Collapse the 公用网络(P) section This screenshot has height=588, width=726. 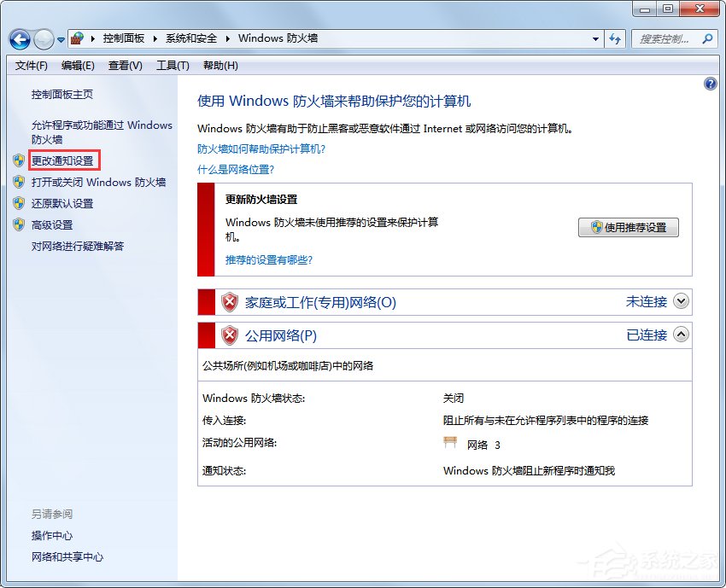coord(681,335)
